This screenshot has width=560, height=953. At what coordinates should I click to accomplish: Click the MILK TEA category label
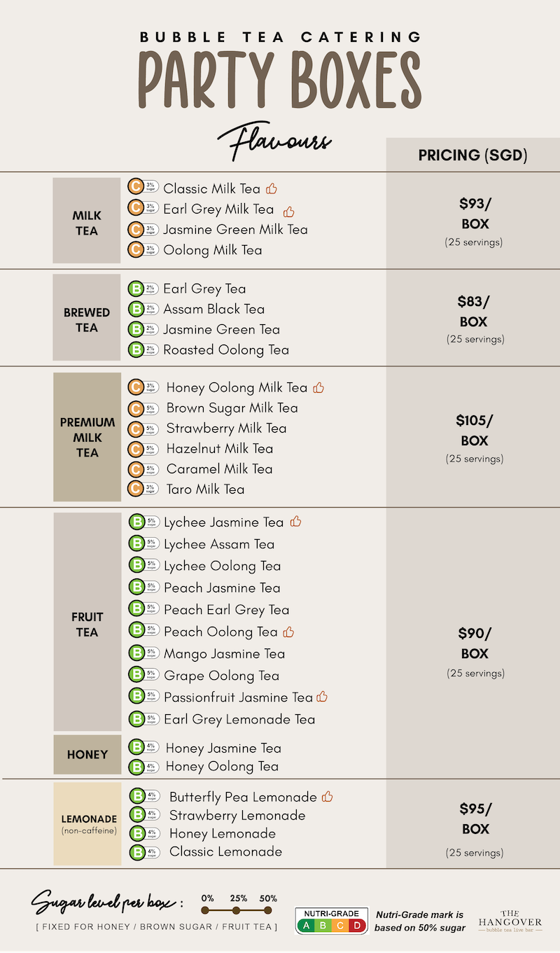(87, 223)
